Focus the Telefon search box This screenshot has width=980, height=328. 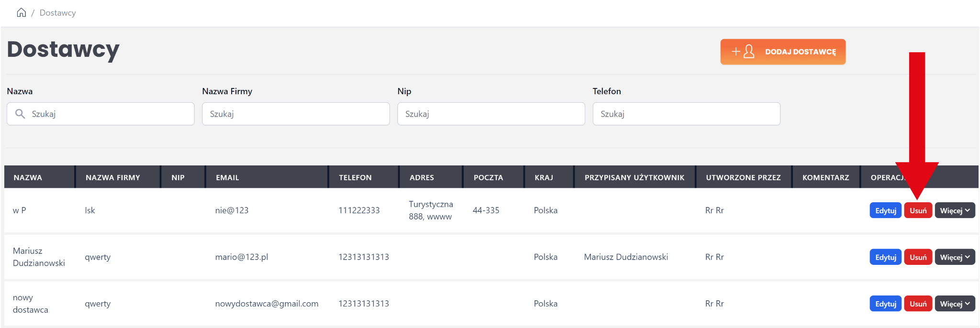(x=686, y=114)
